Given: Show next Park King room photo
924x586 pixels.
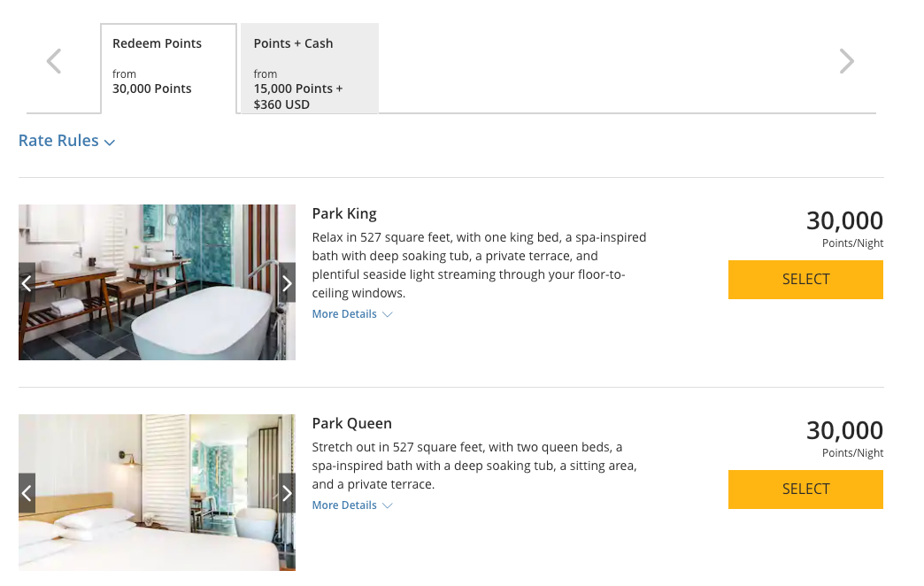Looking at the screenshot, I should pos(287,283).
